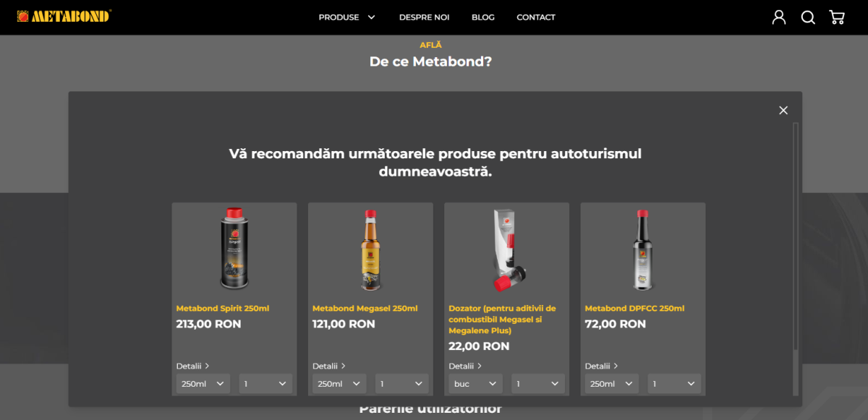This screenshot has width=868, height=420.
Task: Click the 22,00 RON price
Action: click(479, 346)
